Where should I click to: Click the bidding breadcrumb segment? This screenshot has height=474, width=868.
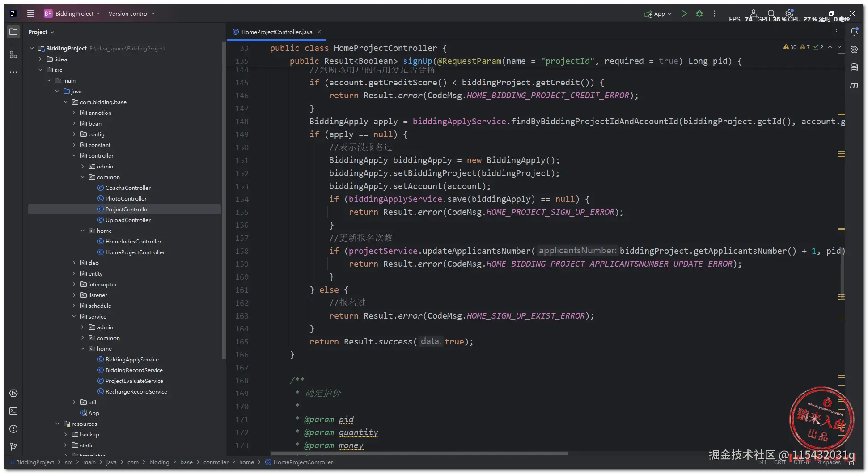click(159, 462)
